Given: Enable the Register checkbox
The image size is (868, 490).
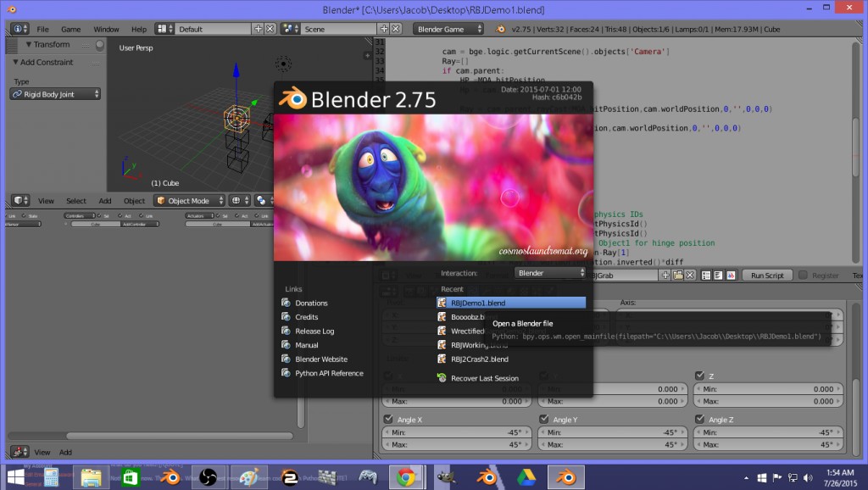Looking at the screenshot, I should [804, 275].
